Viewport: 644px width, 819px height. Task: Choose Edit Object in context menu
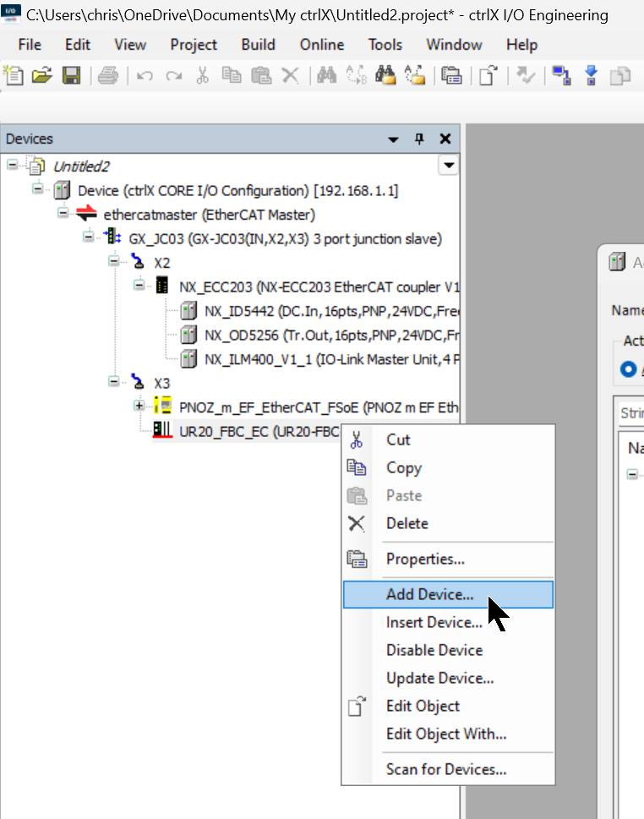(x=448, y=707)
